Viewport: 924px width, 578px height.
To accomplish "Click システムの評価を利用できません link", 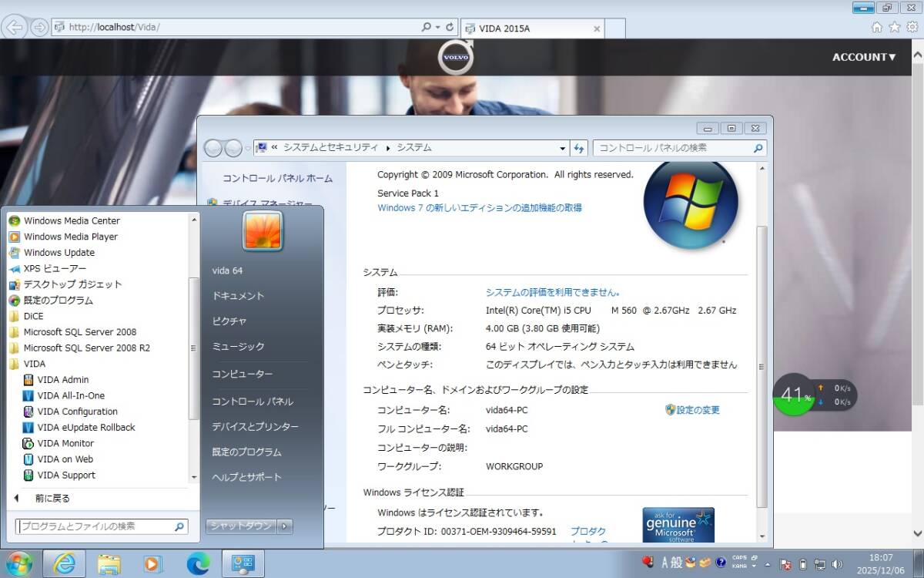I will (x=553, y=293).
